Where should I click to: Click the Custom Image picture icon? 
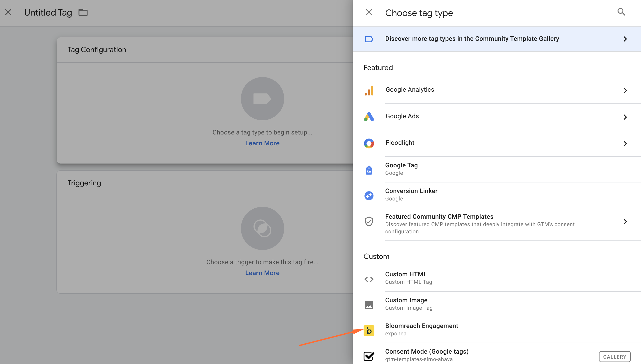(369, 305)
